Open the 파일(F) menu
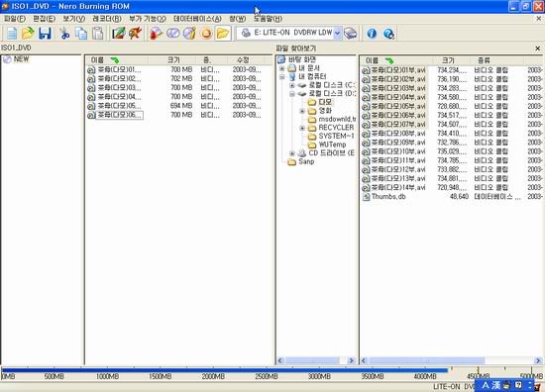Viewport: 545px width, 392px height. [x=15, y=19]
